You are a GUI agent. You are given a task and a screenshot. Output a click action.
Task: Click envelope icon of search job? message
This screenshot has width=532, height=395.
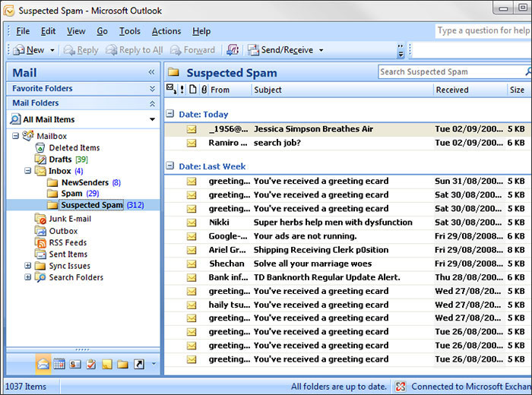192,143
